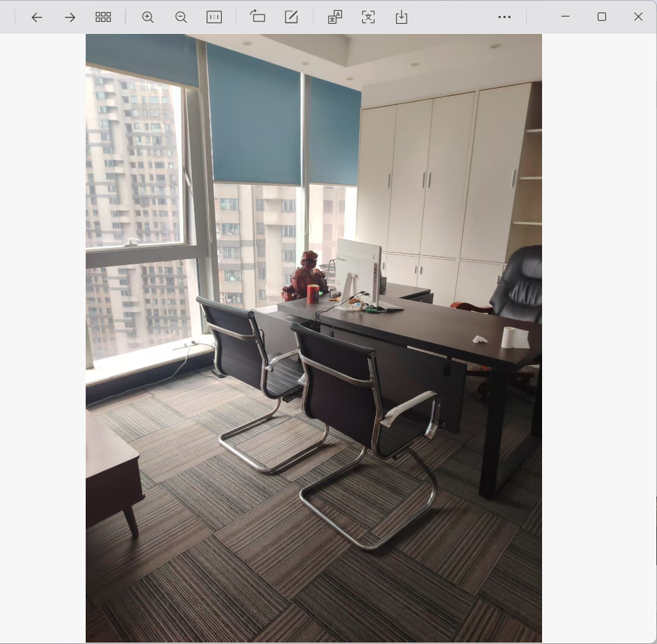Open the three-dot more options menu

[504, 17]
